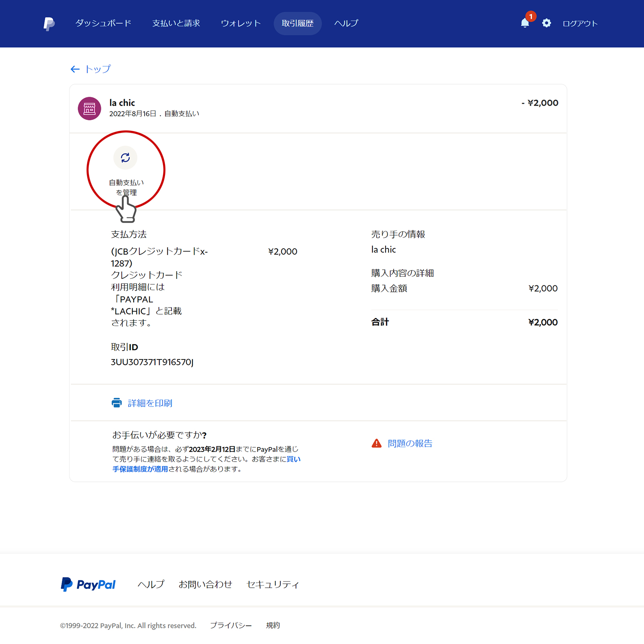Click the back arrow beside トップ
This screenshot has height=644, width=644.
tap(75, 69)
